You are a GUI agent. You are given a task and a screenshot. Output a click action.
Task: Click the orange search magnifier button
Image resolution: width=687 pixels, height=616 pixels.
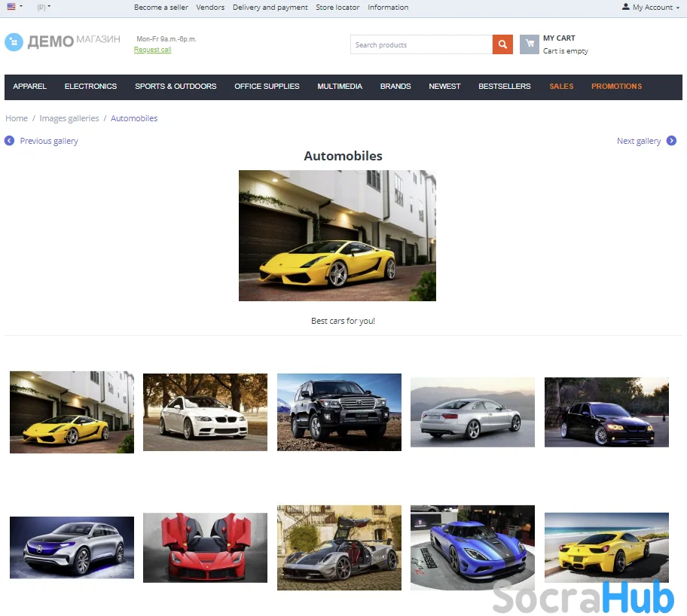[502, 45]
